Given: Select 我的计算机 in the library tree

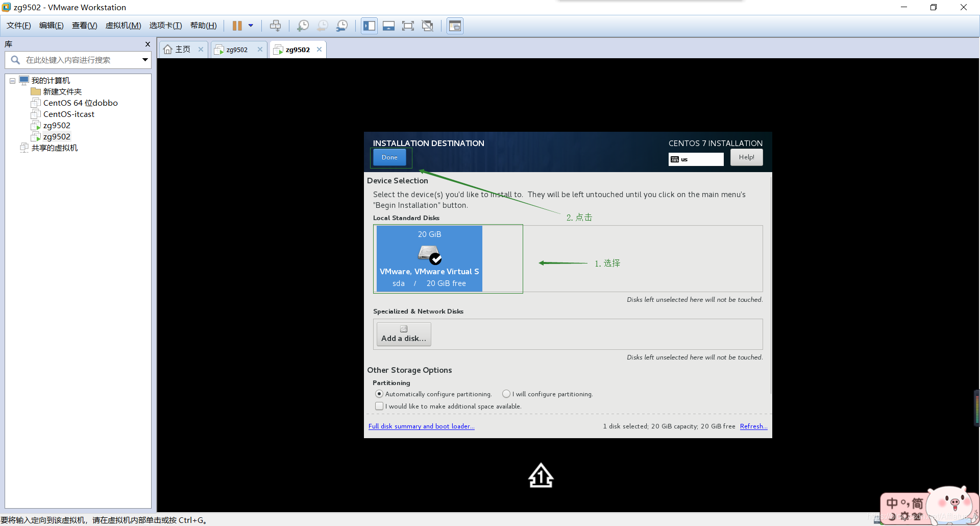Looking at the screenshot, I should (x=51, y=81).
